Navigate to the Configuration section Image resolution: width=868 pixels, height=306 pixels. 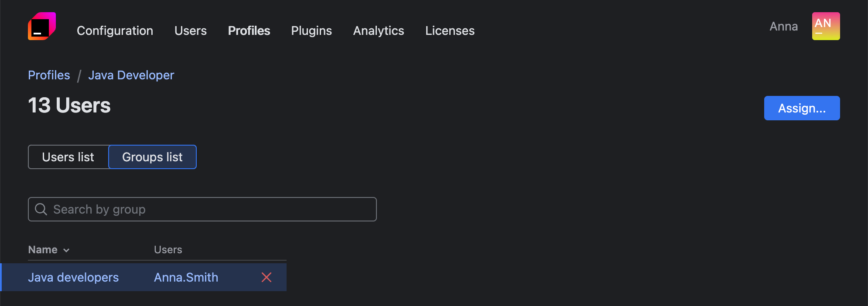[115, 31]
